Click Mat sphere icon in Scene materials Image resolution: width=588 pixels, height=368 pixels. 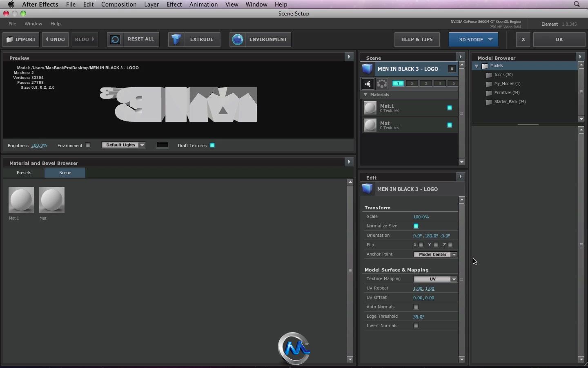(x=370, y=125)
